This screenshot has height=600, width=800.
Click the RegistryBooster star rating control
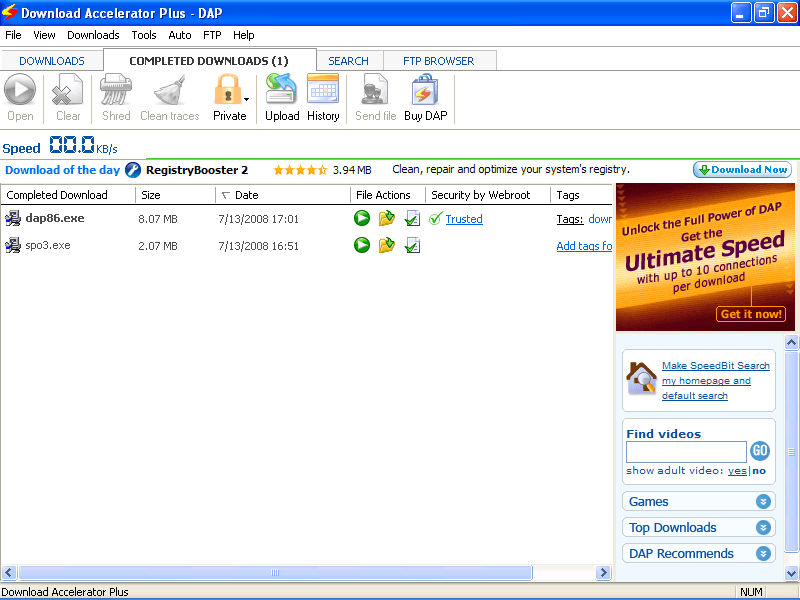pyautogui.click(x=301, y=169)
